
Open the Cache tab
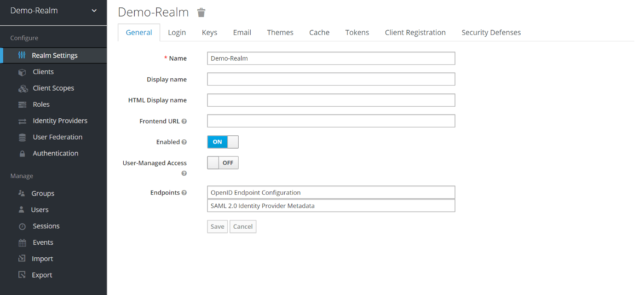pyautogui.click(x=319, y=33)
